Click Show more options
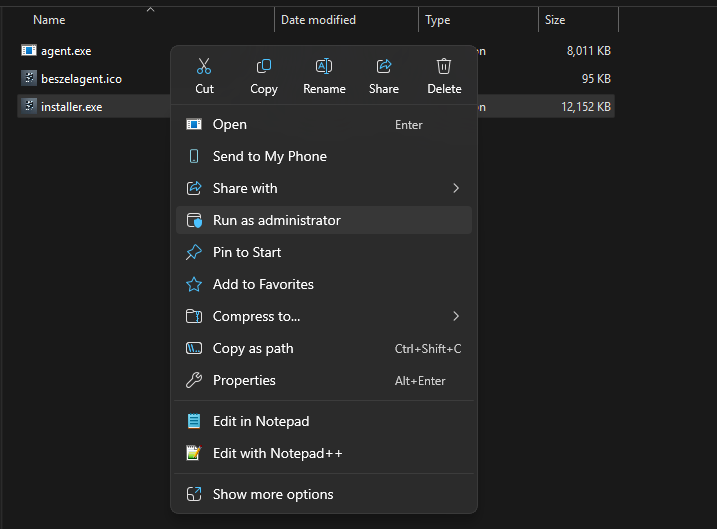This screenshot has width=717, height=529. click(x=273, y=494)
